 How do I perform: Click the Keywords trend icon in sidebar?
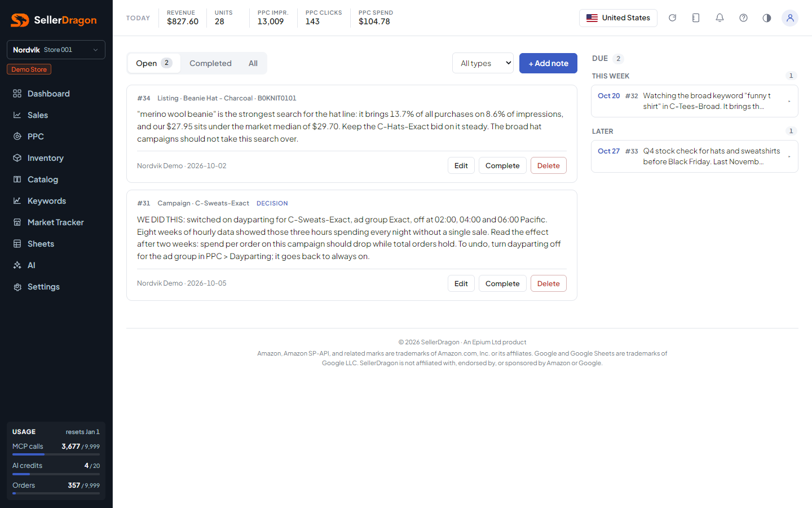click(x=17, y=201)
